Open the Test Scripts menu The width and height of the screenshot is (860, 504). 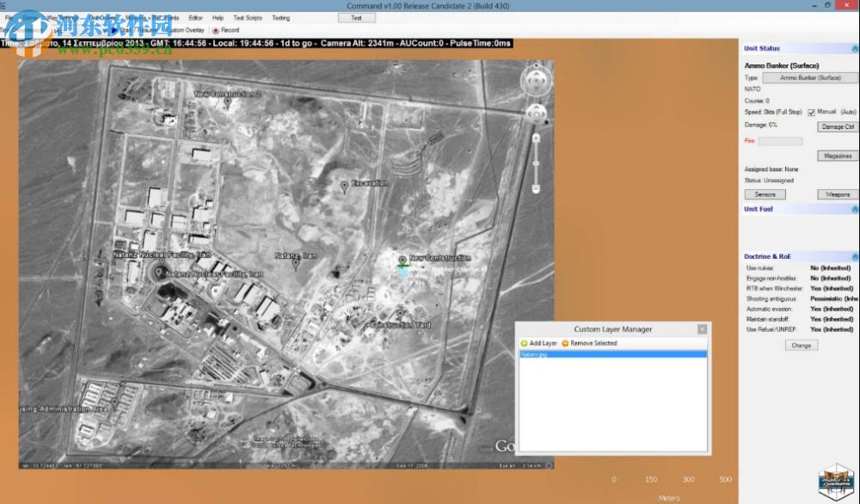click(248, 17)
